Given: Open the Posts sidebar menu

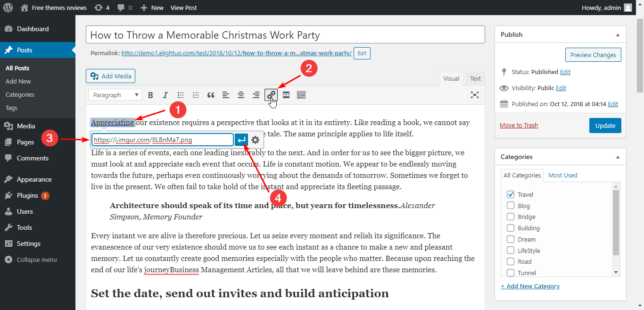Looking at the screenshot, I should [38, 50].
